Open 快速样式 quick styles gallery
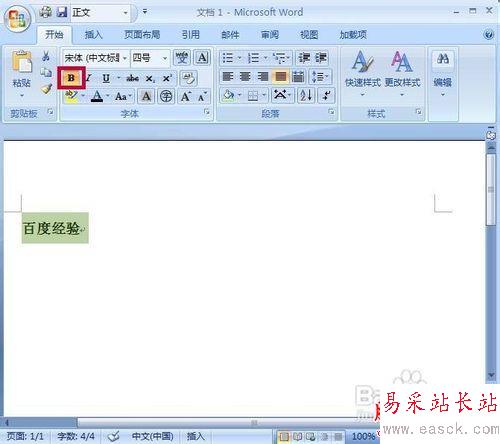The height and width of the screenshot is (444, 500). pyautogui.click(x=363, y=73)
